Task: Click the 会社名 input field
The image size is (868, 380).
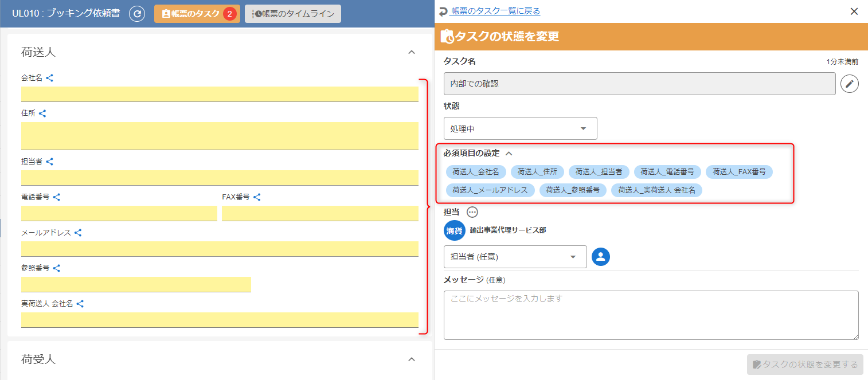Action: pyautogui.click(x=220, y=94)
